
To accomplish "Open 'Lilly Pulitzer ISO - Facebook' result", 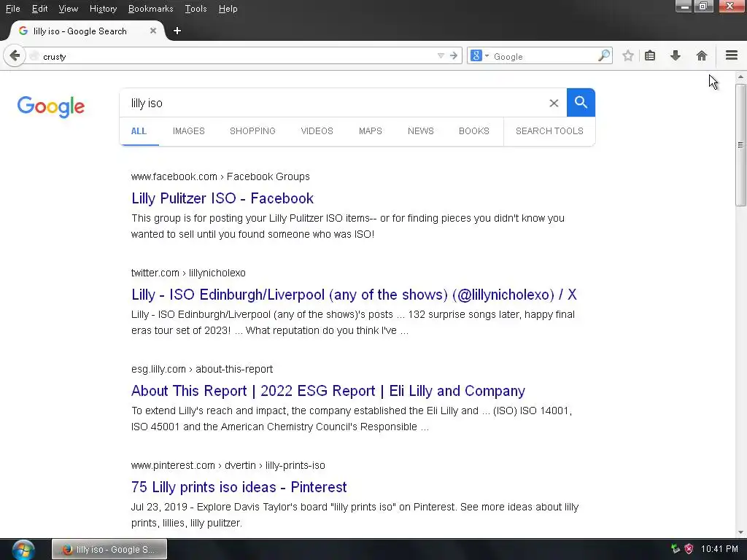I will point(222,198).
